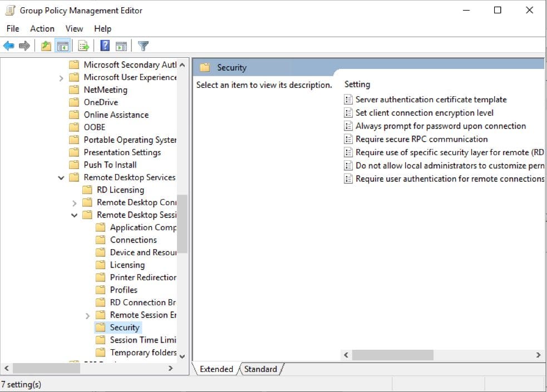The image size is (547, 392).
Task: Select the Session Time Limits tree item
Action: click(143, 340)
